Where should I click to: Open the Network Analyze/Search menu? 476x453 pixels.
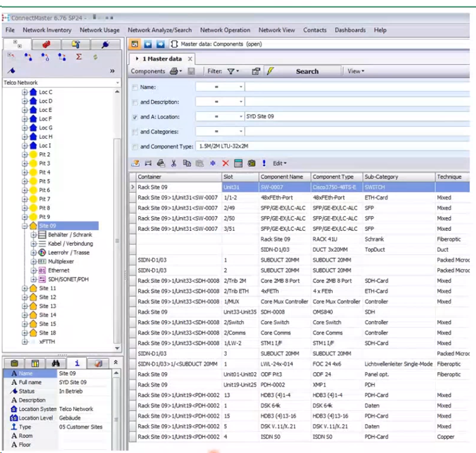click(x=160, y=30)
